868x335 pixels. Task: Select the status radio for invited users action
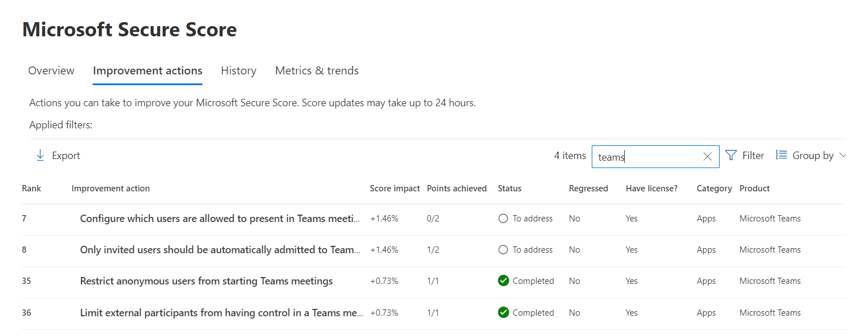503,249
